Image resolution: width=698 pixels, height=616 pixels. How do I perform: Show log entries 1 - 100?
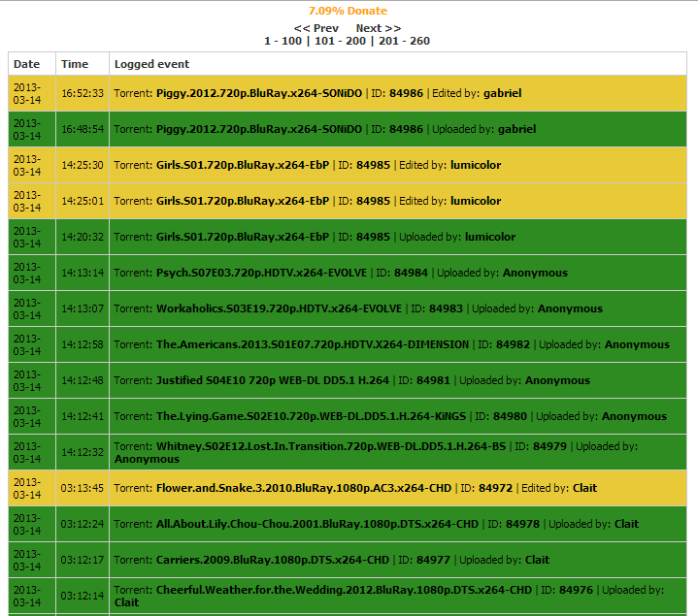[x=283, y=41]
